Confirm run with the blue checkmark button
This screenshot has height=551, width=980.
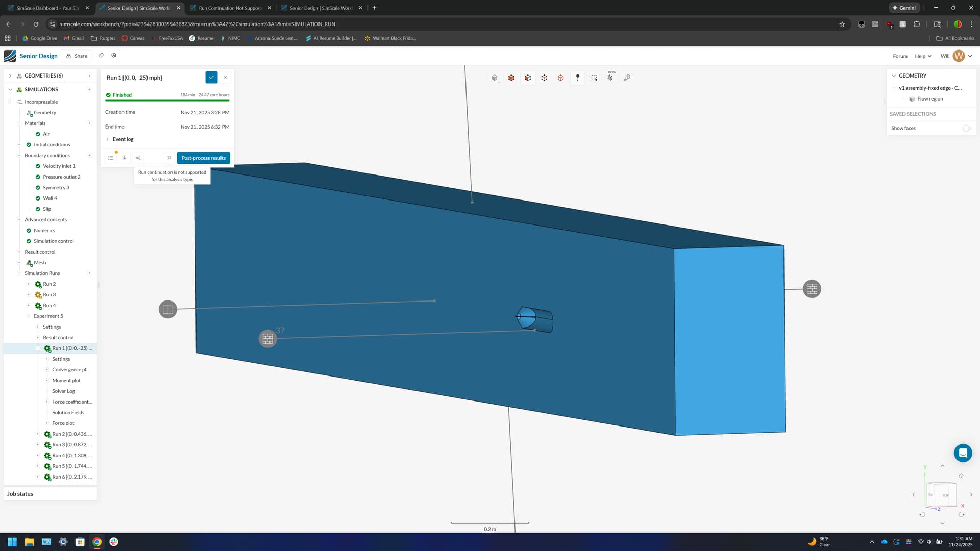211,77
